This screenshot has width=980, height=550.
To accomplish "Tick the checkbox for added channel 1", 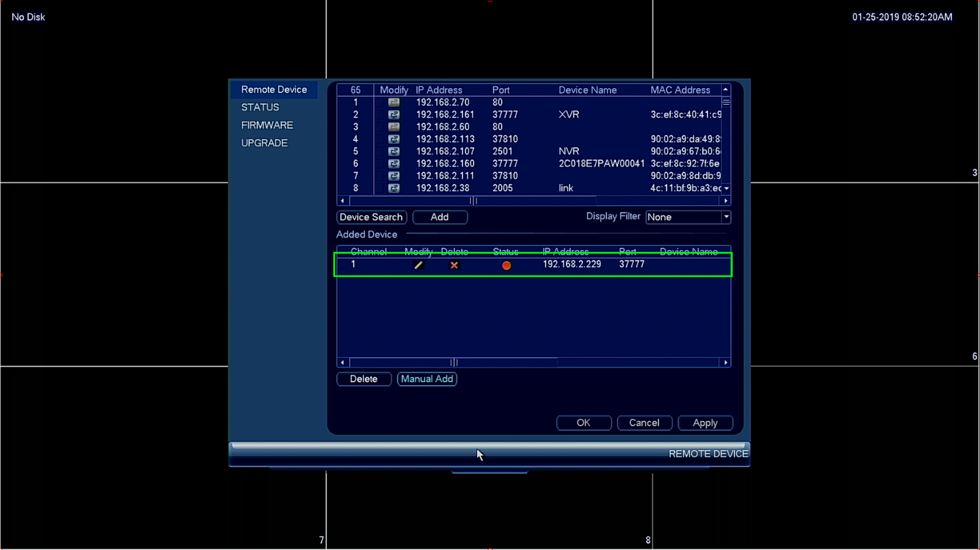I will [343, 265].
